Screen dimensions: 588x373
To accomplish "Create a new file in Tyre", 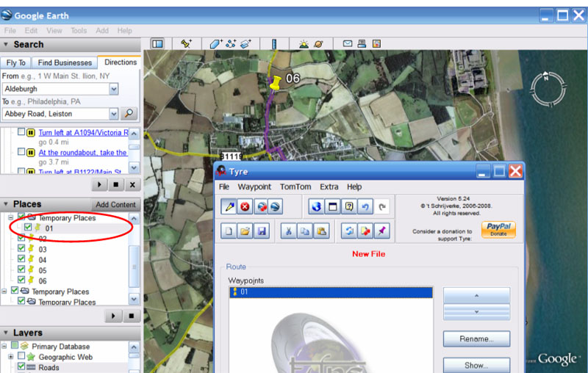I will tap(229, 231).
